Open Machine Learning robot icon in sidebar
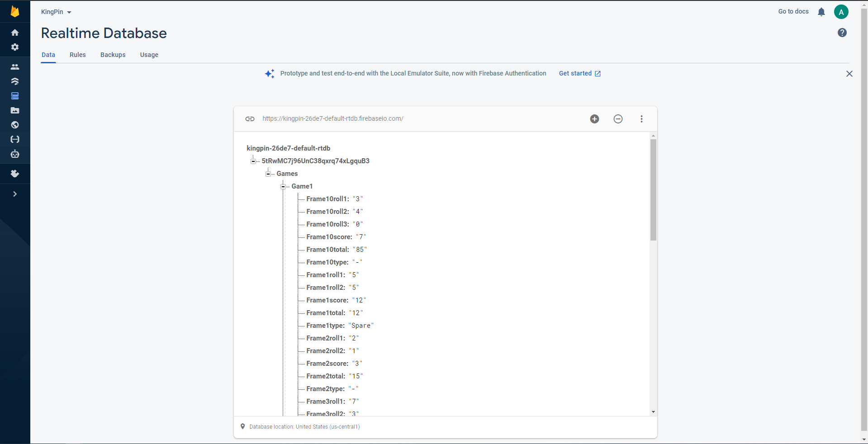The image size is (868, 444). point(15,154)
